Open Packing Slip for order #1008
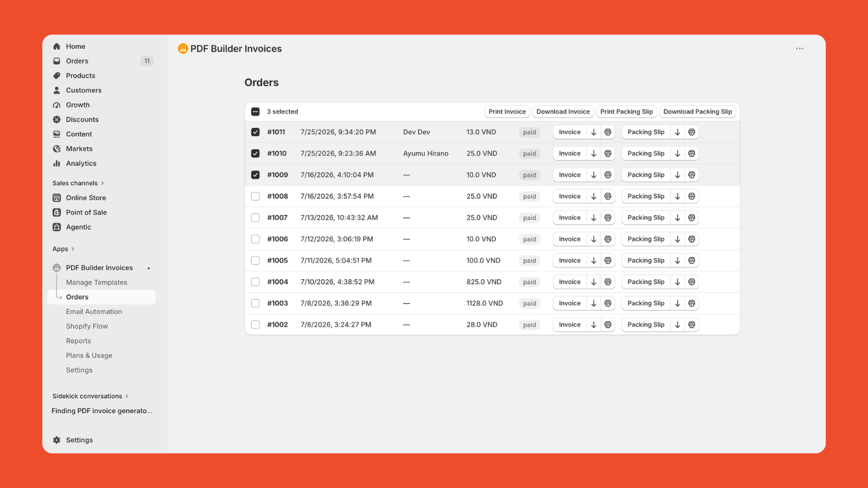 point(646,196)
